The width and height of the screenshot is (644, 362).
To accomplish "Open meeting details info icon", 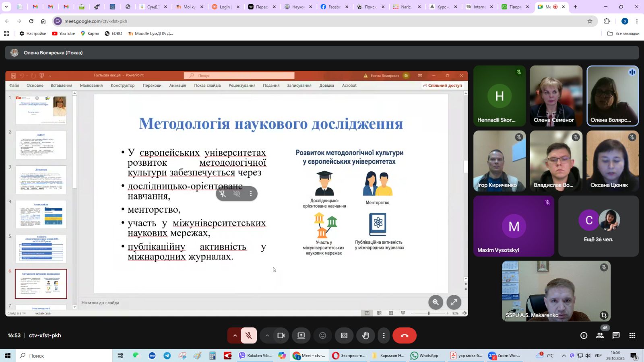I will click(584, 335).
